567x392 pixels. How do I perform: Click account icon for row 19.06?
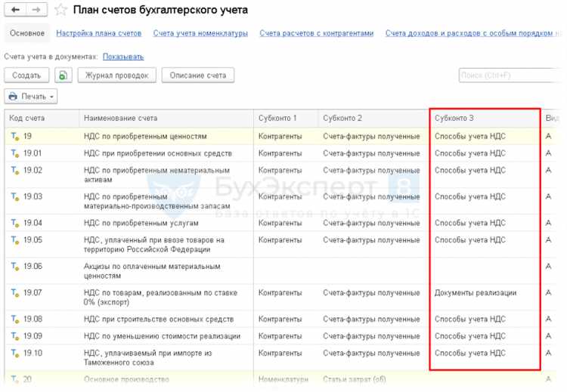[x=14, y=267]
